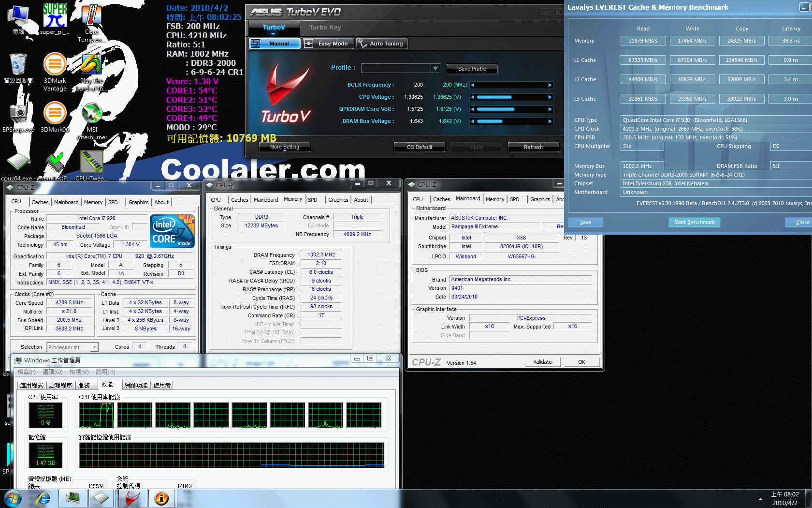This screenshot has width=812, height=508.
Task: Increase CPU Voltage with the right arrow
Action: 550,97
